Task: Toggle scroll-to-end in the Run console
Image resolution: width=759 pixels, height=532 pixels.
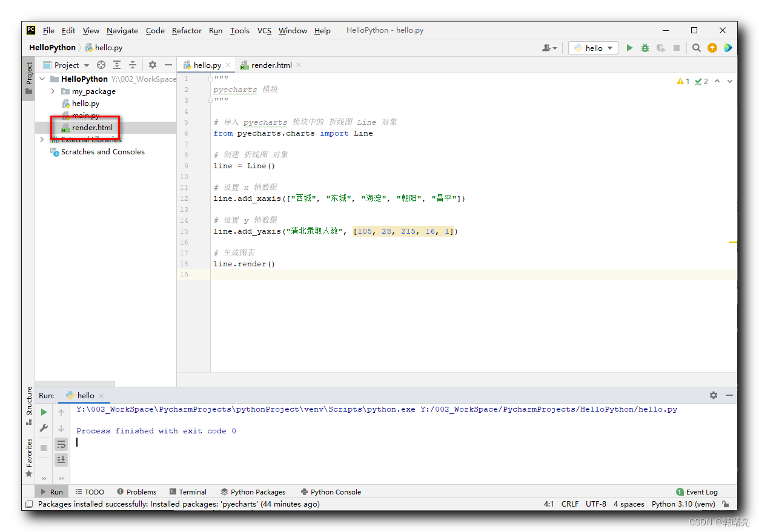Action: pos(61,459)
